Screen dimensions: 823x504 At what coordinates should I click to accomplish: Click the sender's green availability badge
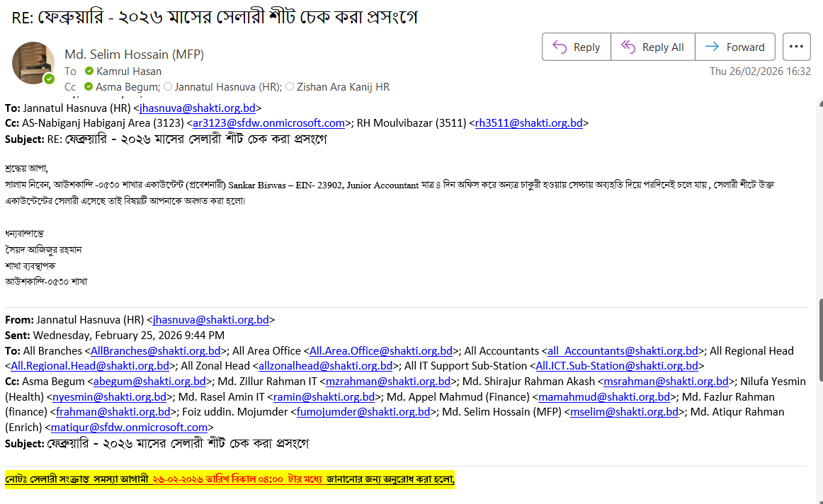click(x=49, y=79)
